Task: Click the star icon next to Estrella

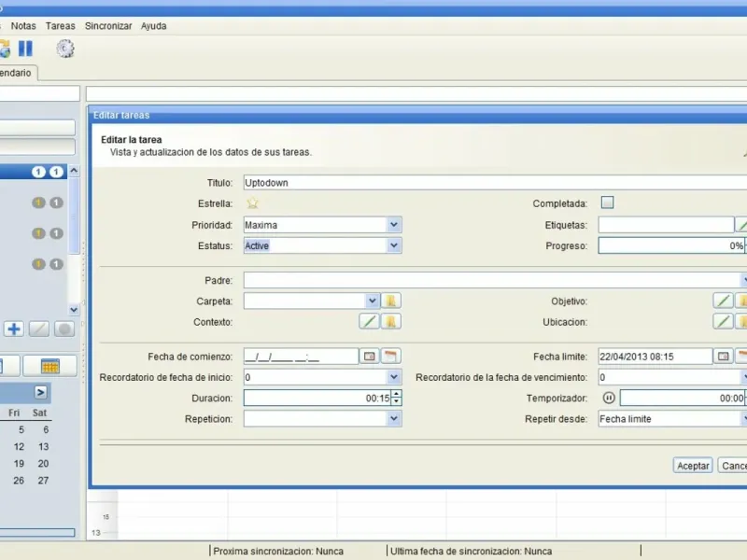Action: (252, 203)
